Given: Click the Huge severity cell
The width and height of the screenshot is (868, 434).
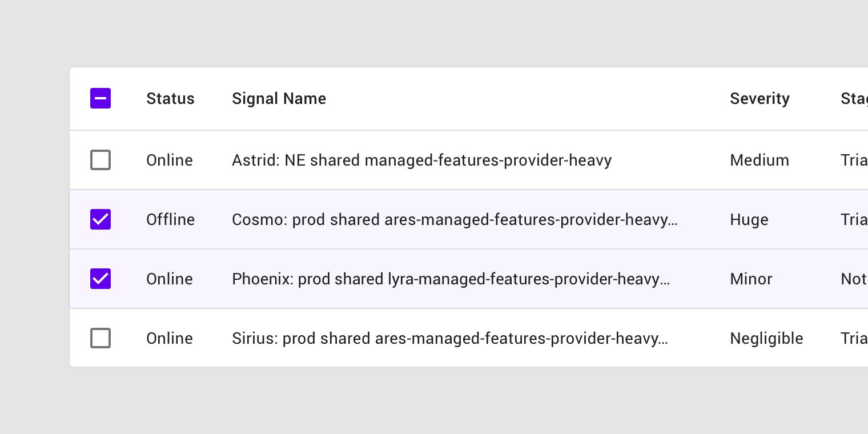Looking at the screenshot, I should click(749, 220).
